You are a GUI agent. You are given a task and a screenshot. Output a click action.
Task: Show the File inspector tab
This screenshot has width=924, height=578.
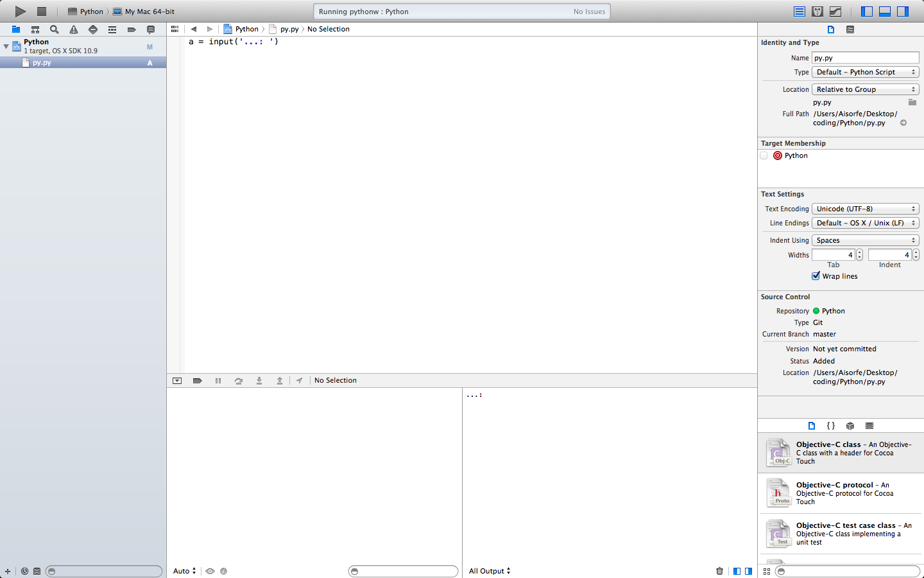pyautogui.click(x=831, y=30)
